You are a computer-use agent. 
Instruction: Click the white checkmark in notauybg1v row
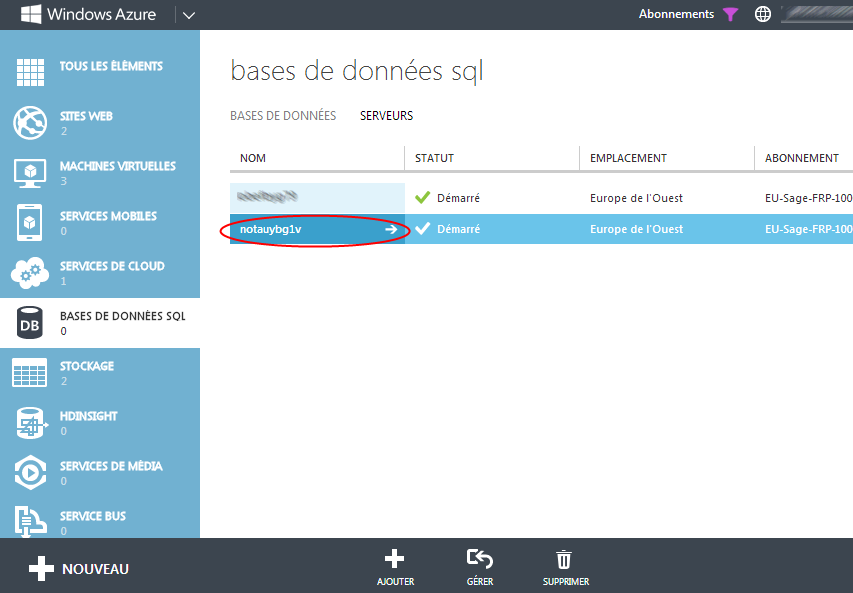point(423,228)
